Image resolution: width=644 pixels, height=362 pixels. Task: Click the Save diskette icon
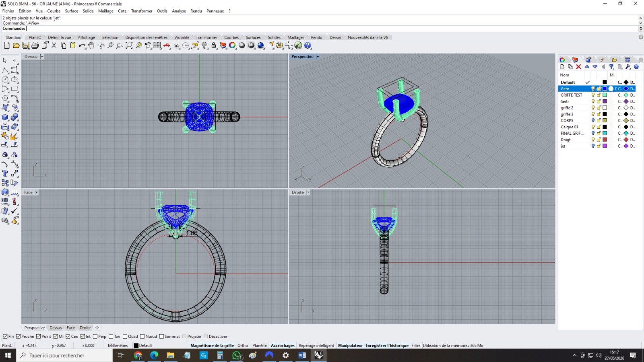click(x=26, y=45)
